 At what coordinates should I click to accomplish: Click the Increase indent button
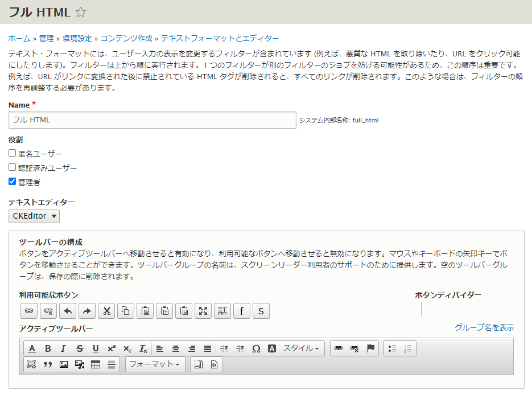tap(240, 348)
